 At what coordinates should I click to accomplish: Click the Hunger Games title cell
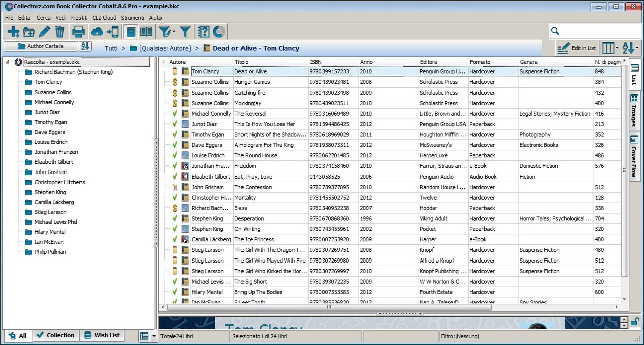click(271, 82)
